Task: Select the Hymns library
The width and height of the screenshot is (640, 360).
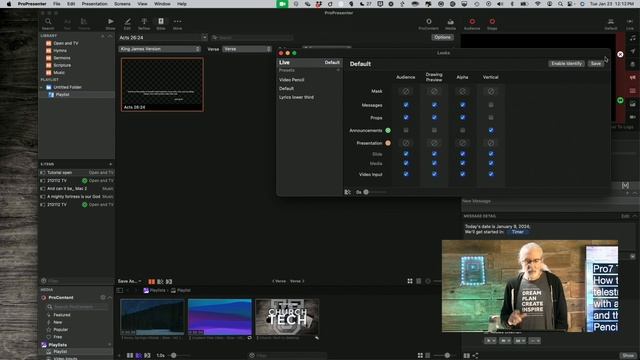Action: 56,51
